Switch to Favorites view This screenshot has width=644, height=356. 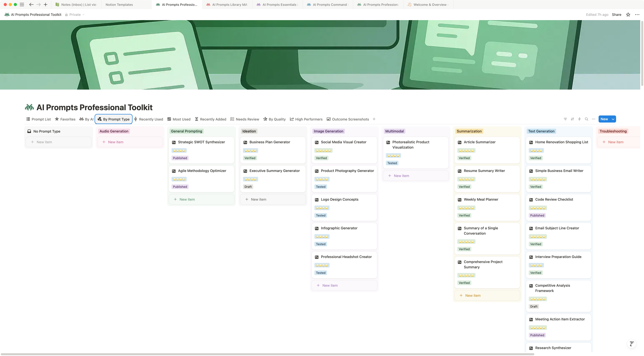pos(65,119)
